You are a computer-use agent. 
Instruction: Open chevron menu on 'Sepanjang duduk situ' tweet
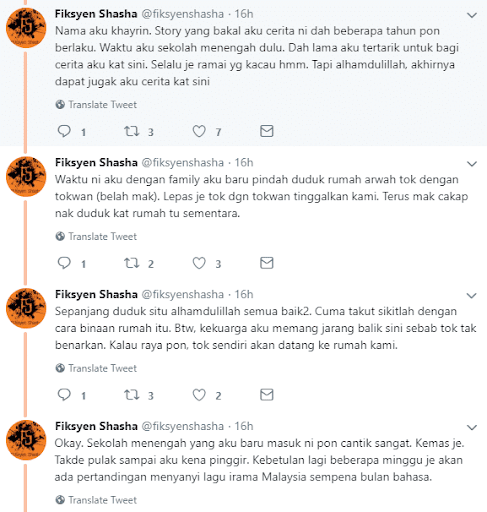pyautogui.click(x=472, y=296)
